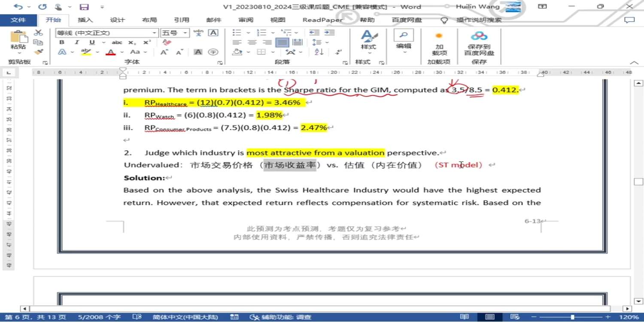Show or hide paragraph marks
Image resolution: width=644 pixels, height=322 pixels.
pos(338,52)
